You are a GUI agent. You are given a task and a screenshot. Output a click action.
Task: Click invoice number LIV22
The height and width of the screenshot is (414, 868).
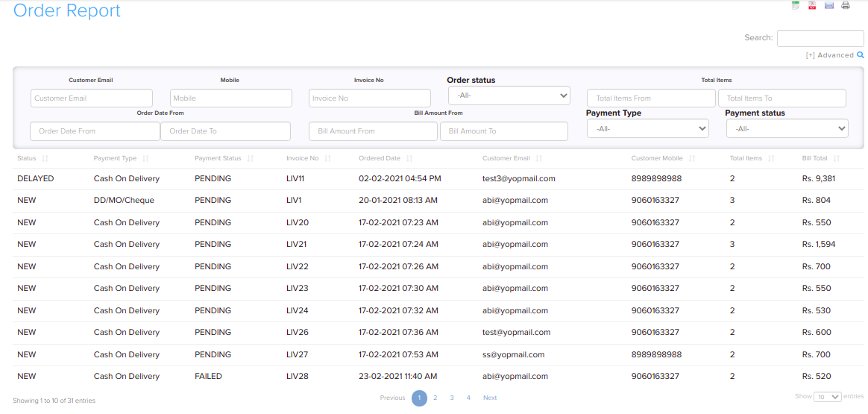pyautogui.click(x=298, y=266)
